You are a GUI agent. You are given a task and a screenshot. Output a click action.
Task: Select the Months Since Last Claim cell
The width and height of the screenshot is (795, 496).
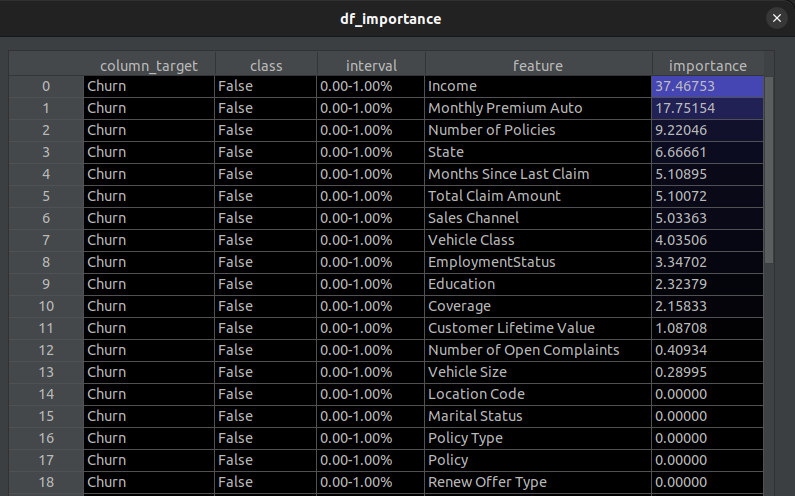(x=538, y=174)
